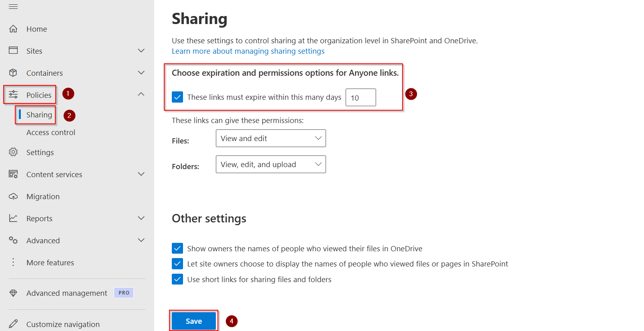Click the Other settings heading
644x331 pixels.
coord(209,218)
